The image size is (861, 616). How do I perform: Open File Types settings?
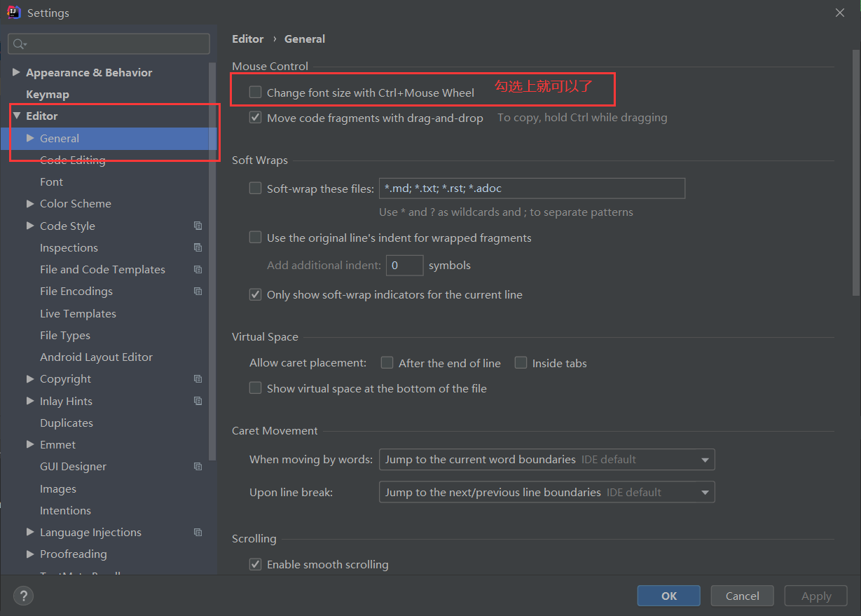click(65, 335)
